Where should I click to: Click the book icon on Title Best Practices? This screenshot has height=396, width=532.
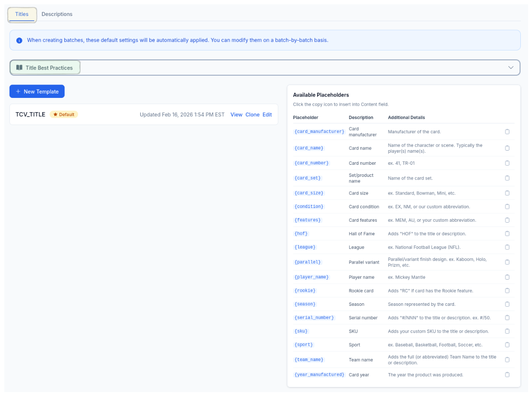pos(19,67)
